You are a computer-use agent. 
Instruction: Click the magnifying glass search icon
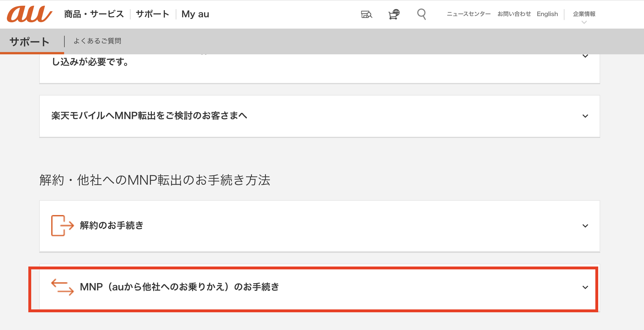pos(421,14)
